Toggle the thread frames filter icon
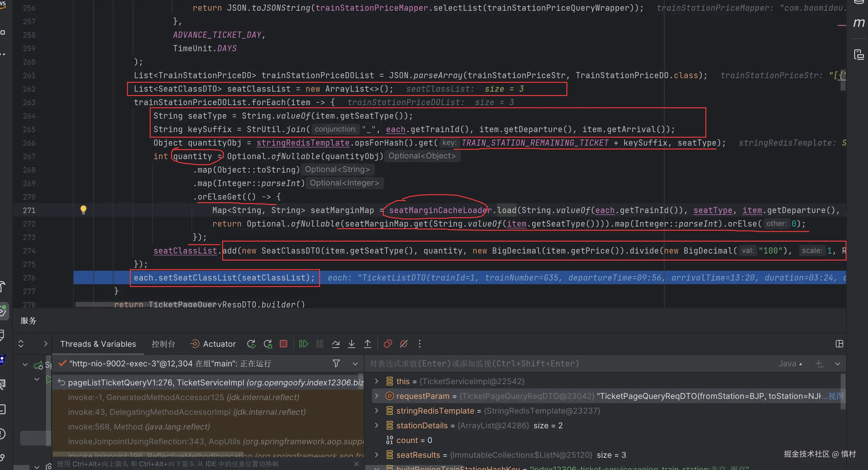The height and width of the screenshot is (470, 868). pyautogui.click(x=336, y=363)
